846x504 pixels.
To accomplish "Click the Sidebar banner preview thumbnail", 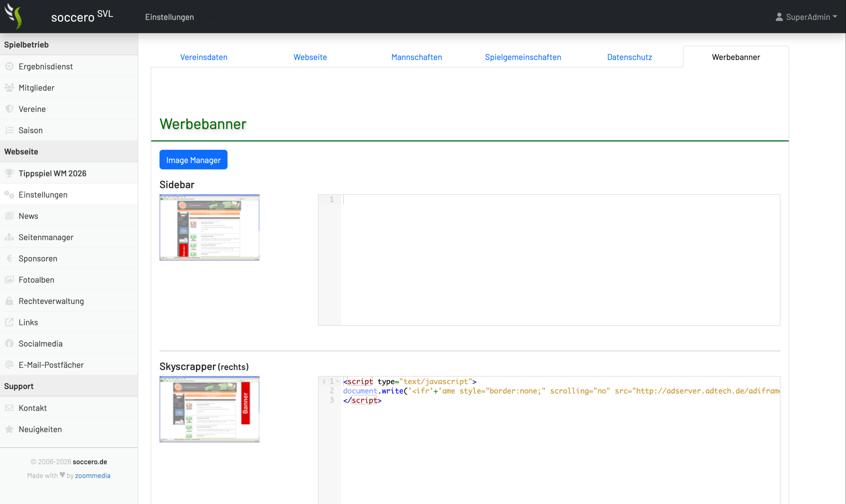I will click(x=209, y=227).
